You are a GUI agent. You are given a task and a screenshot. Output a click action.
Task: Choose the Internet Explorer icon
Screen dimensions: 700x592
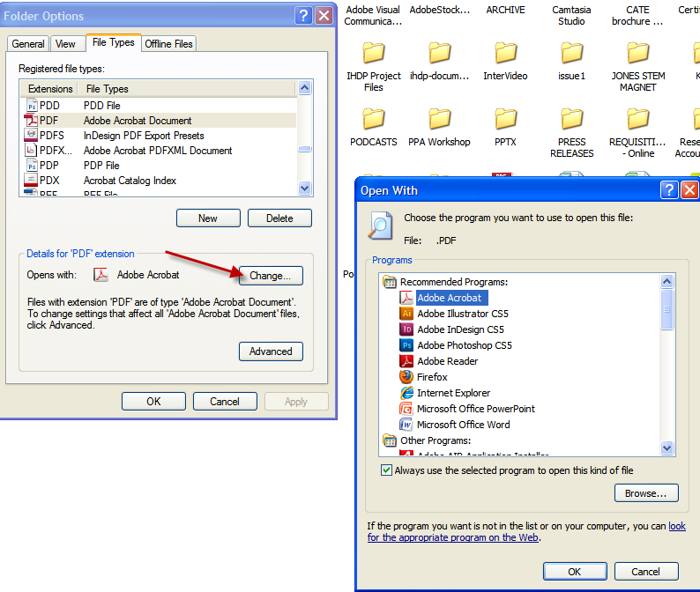(x=406, y=393)
